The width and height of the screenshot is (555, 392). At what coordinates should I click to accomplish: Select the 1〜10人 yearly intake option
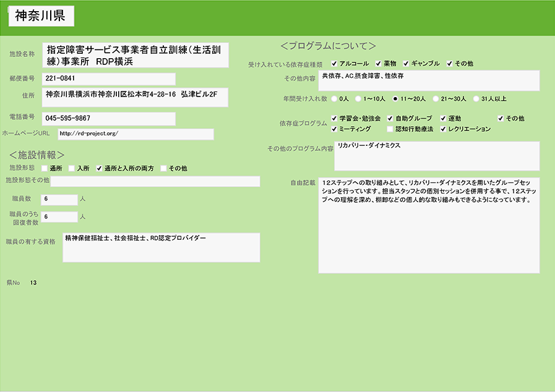point(358,98)
